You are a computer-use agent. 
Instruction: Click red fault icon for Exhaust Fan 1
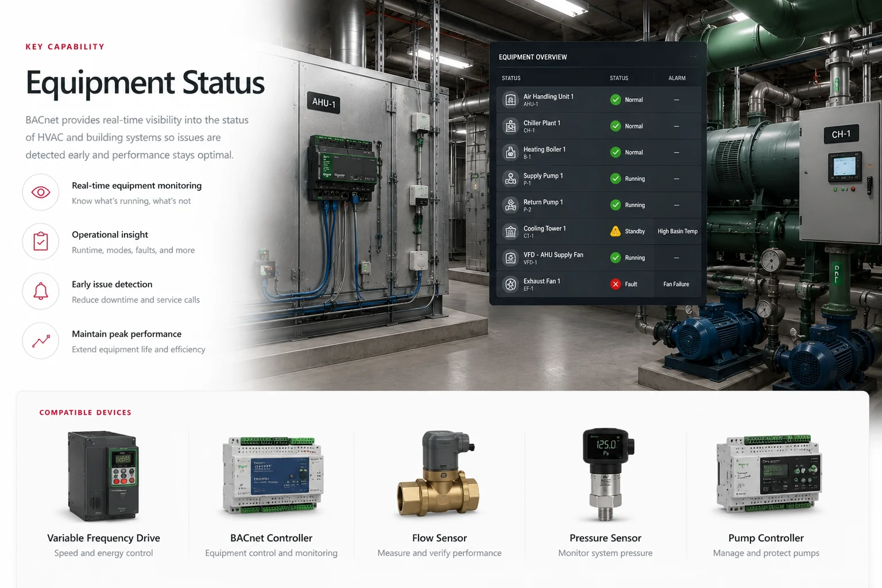tap(616, 284)
